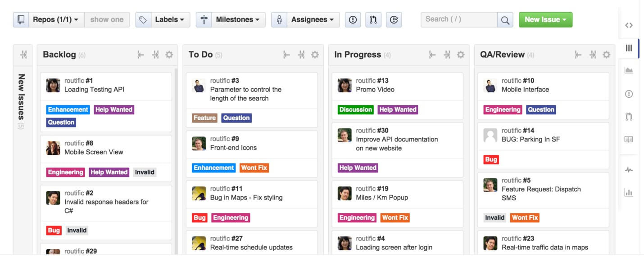Viewport: 644px width, 262px height.
Task: Open the Milestones filter dropdown
Action: 237,20
